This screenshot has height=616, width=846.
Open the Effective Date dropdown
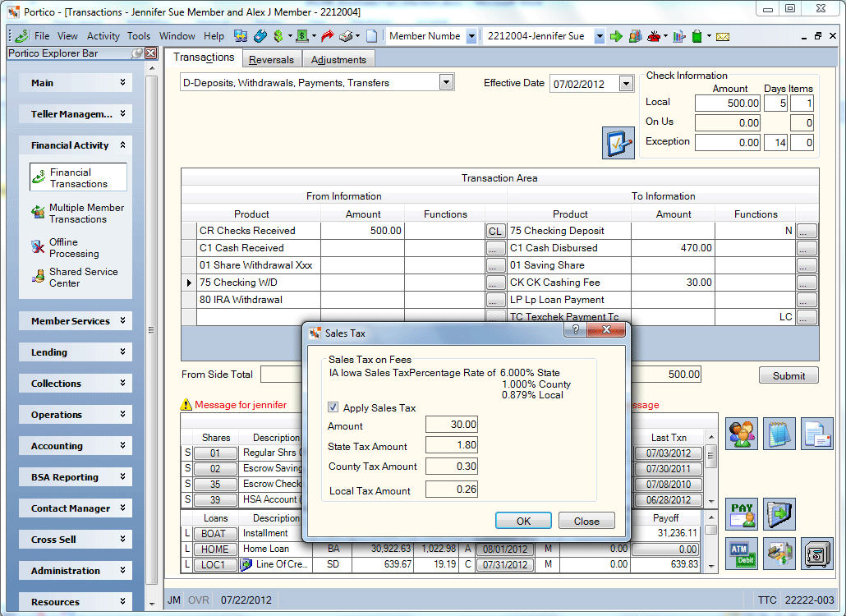click(x=626, y=84)
